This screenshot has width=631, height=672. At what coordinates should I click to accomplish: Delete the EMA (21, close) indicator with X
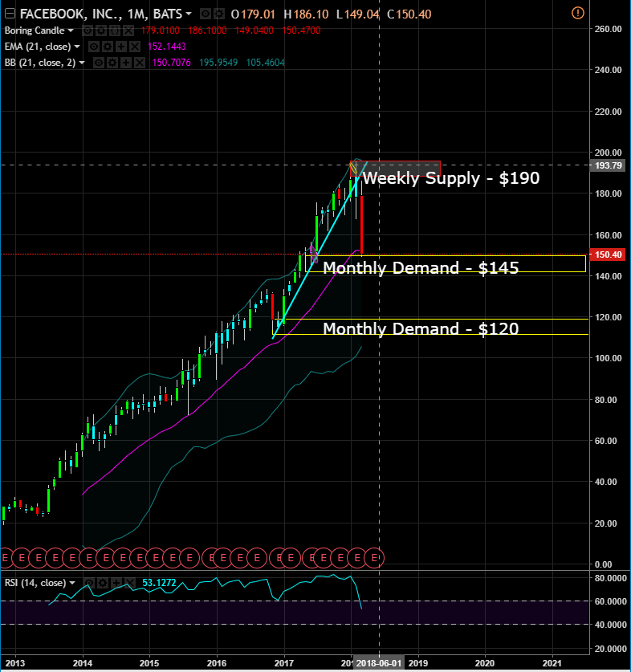pos(135,47)
